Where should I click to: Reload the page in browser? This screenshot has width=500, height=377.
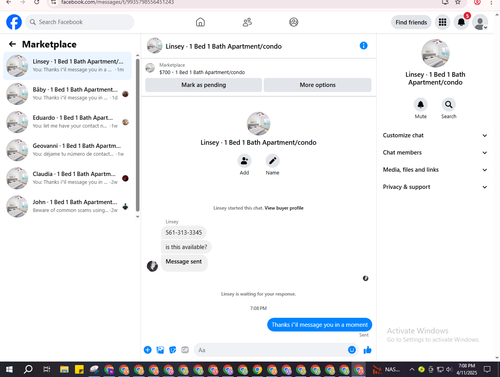(37, 2)
